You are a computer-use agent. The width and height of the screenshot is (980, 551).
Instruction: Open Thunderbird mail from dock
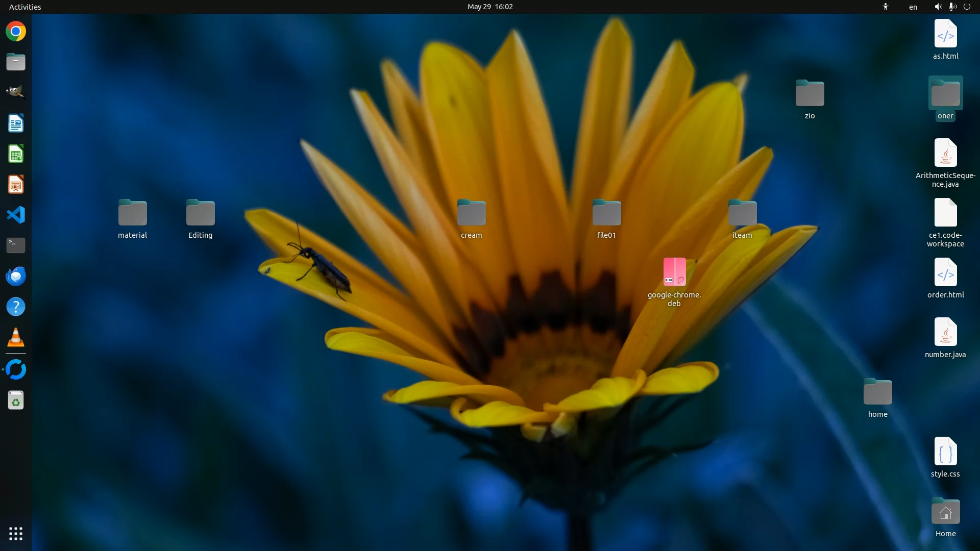tap(16, 276)
